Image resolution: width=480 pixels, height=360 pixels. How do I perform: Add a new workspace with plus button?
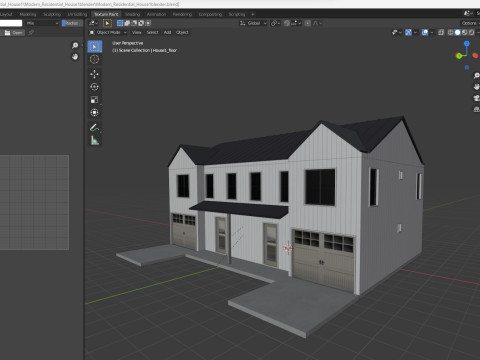(253, 14)
